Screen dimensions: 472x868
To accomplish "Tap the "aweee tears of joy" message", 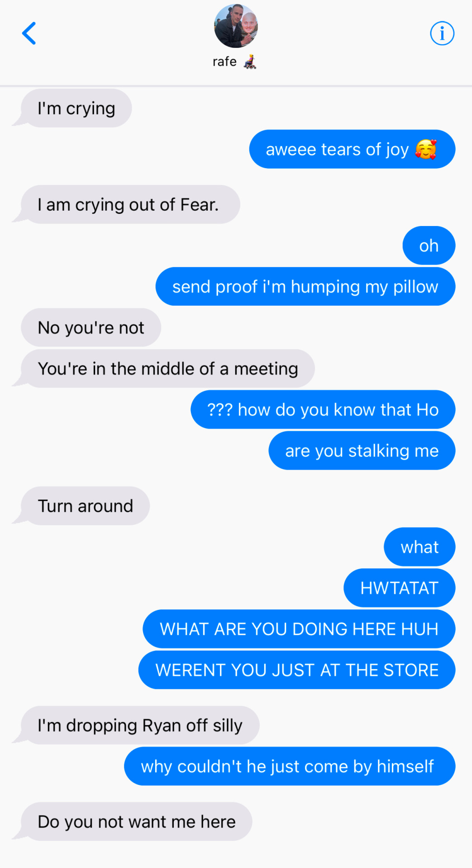I will coord(352,149).
